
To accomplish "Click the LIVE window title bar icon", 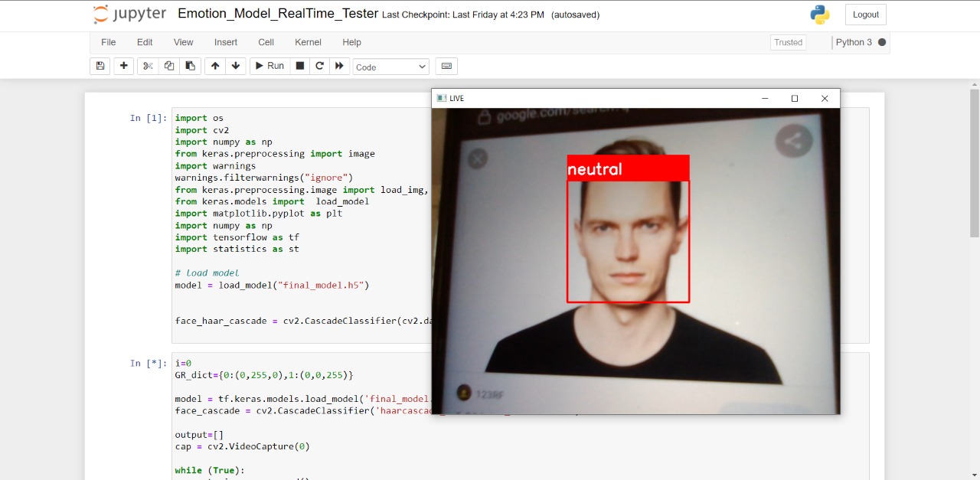I will (441, 98).
